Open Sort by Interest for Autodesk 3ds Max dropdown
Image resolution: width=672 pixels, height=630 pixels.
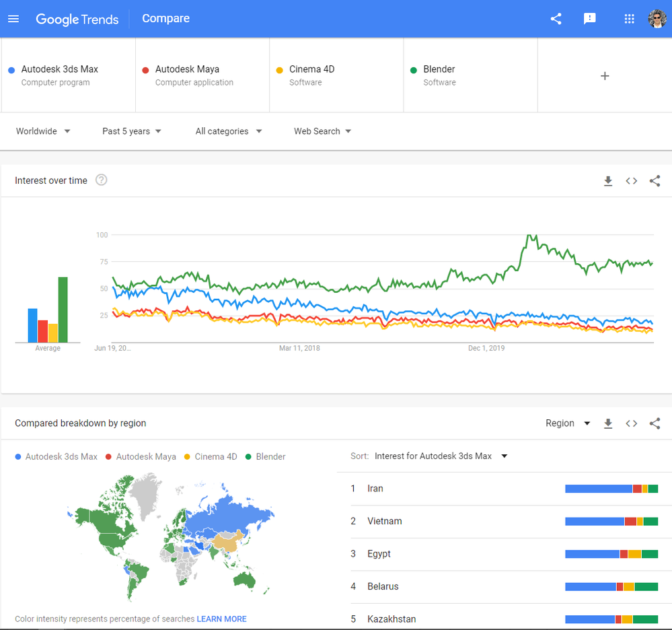coord(441,456)
